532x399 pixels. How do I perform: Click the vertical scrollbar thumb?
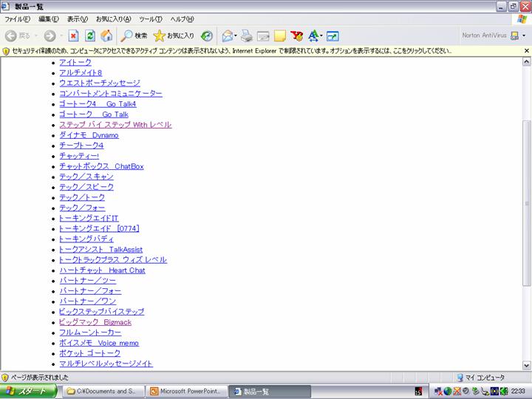coord(526,204)
